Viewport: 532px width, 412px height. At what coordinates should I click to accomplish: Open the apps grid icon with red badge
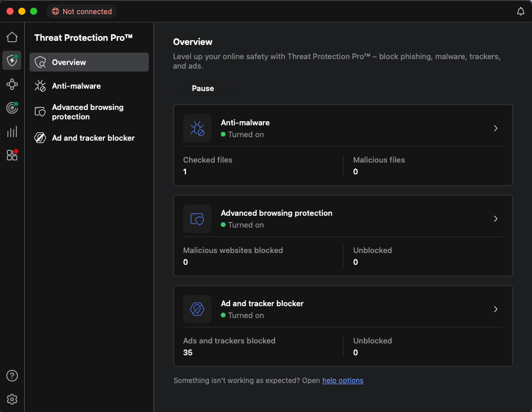[12, 155]
